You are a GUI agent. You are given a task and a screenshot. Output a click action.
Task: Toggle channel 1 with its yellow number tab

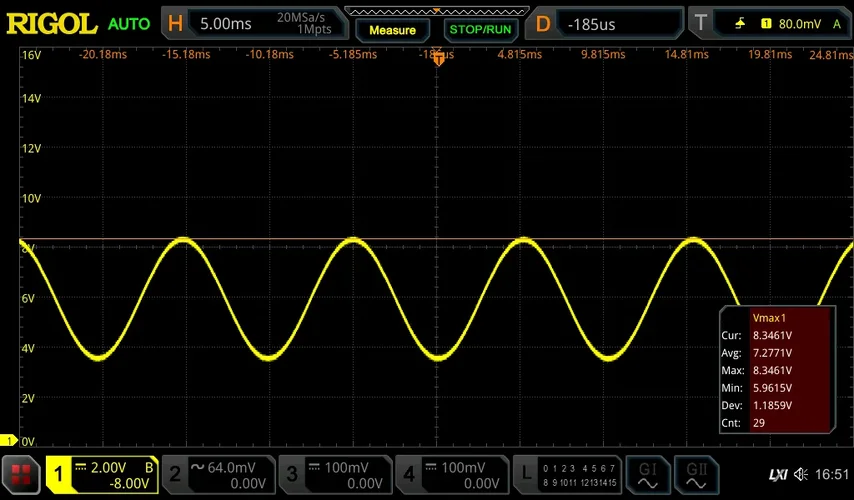[59, 475]
